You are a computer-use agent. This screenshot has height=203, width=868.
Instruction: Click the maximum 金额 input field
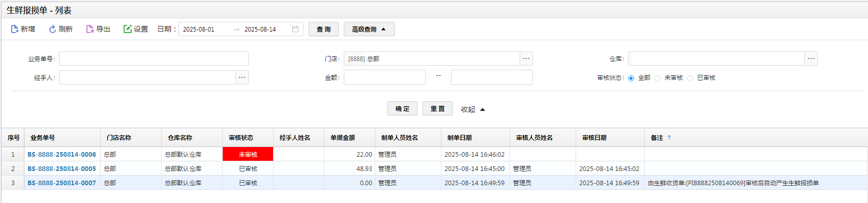click(492, 77)
